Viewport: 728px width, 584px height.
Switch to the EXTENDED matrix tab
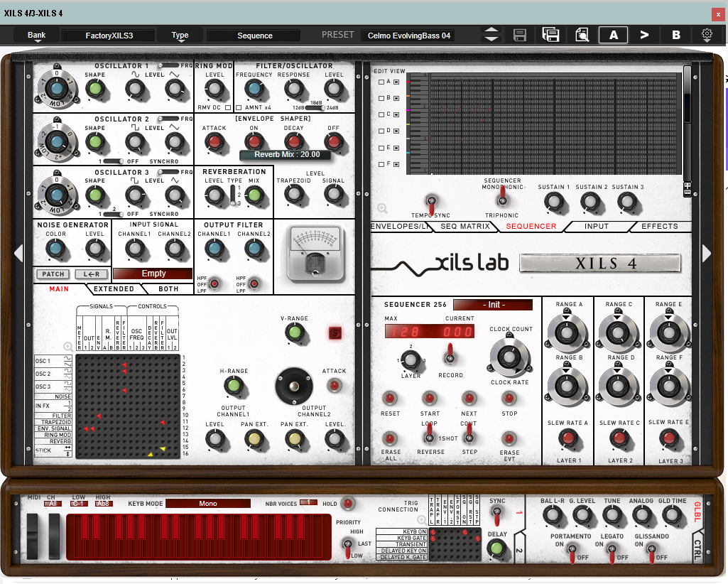coord(114,289)
